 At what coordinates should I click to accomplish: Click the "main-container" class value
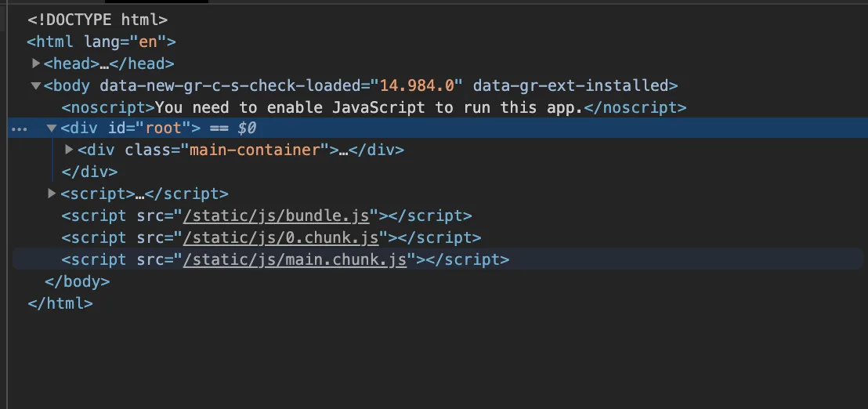pyautogui.click(x=255, y=150)
